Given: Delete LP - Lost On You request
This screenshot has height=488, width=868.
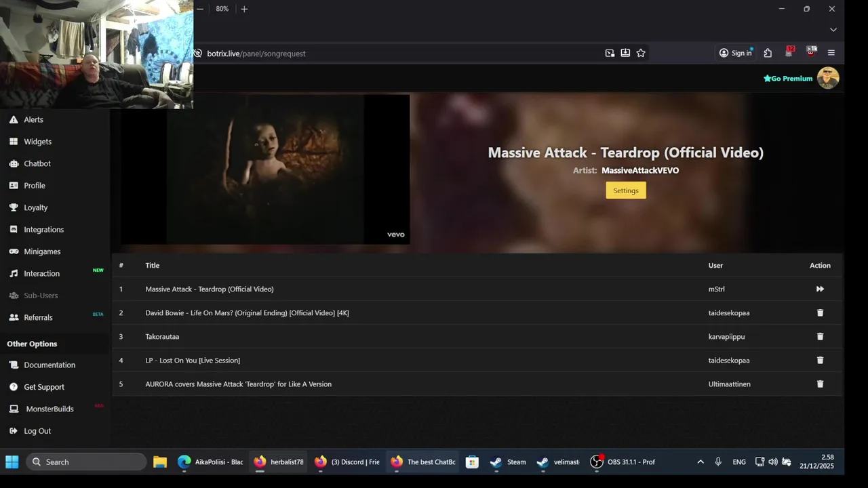Looking at the screenshot, I should (x=820, y=360).
